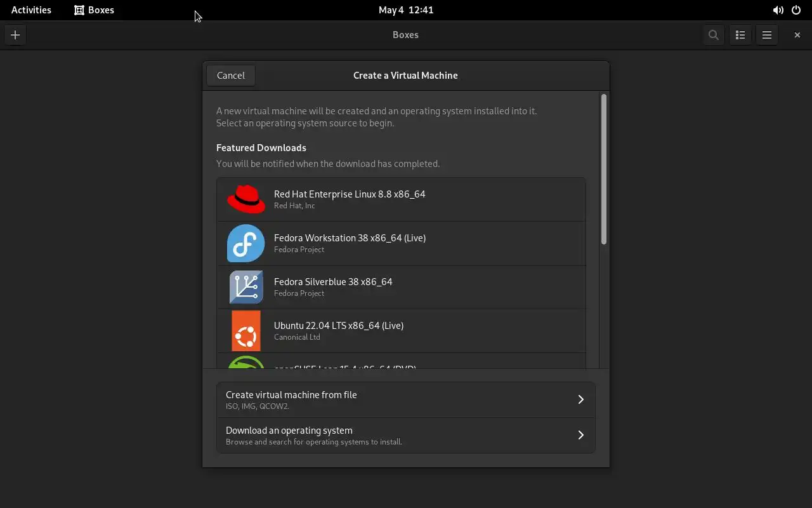This screenshot has width=812, height=508.
Task: Click the Red Hat, Inc vendor text
Action: [294, 206]
